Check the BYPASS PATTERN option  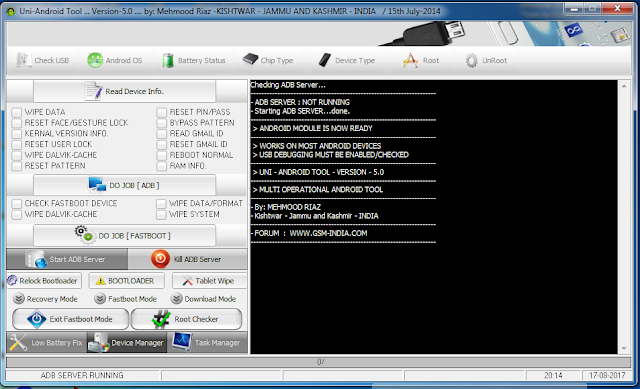(162, 123)
